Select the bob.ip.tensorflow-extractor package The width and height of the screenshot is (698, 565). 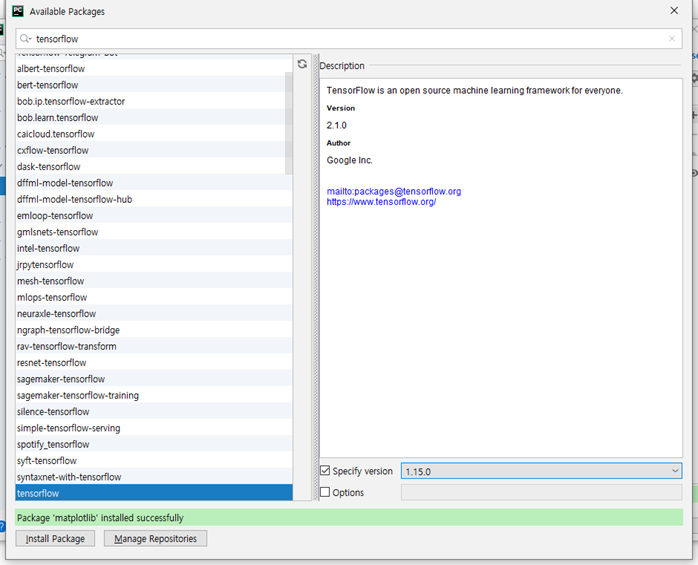point(154,102)
